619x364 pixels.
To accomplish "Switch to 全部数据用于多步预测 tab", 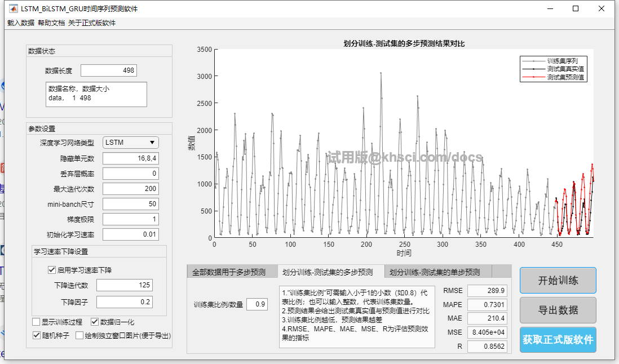I will [x=229, y=272].
